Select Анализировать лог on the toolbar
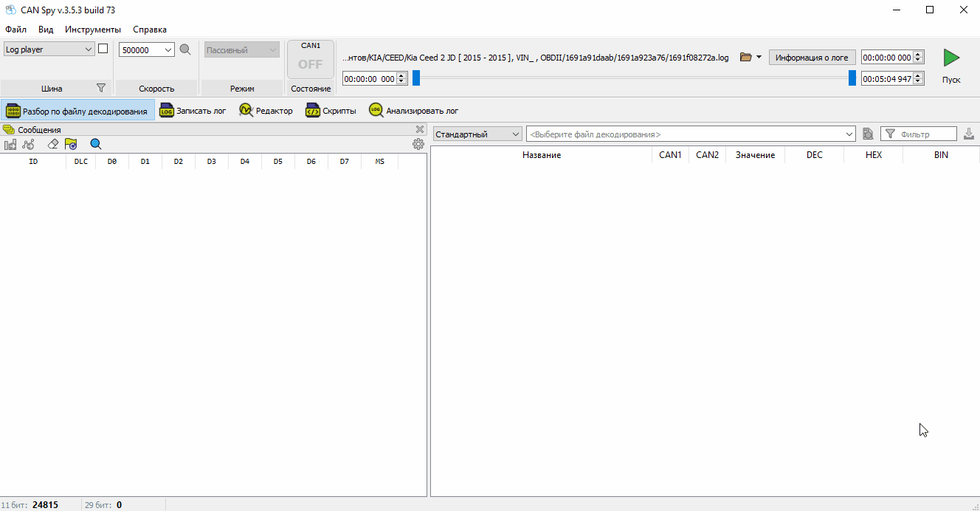980x511 pixels. [415, 110]
